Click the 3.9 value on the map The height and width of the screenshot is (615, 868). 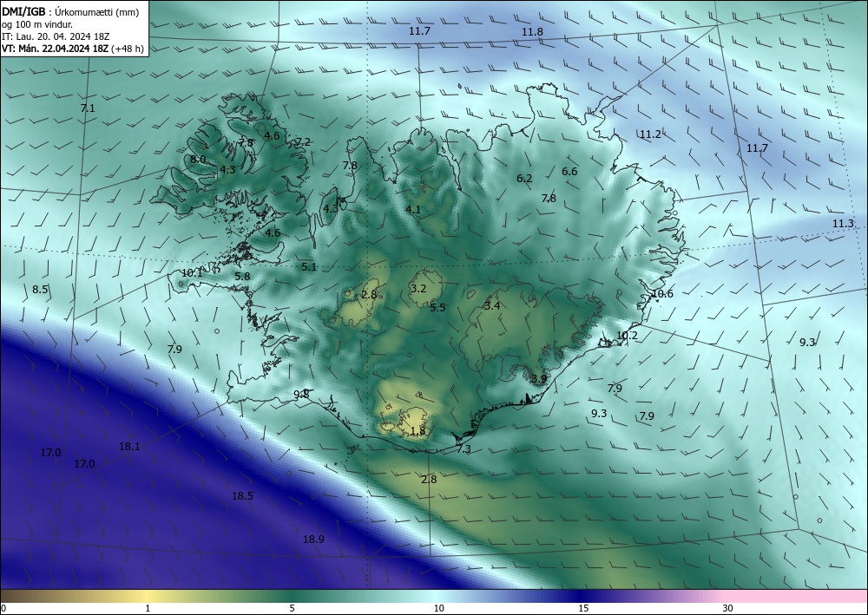[539, 379]
